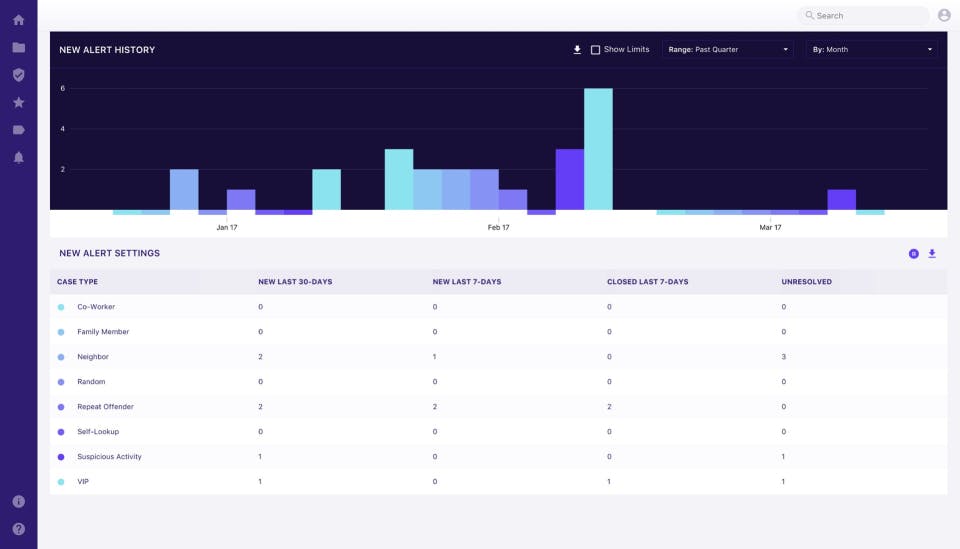960x549 pixels.
Task: Open the folder section in sidebar
Action: [18, 47]
